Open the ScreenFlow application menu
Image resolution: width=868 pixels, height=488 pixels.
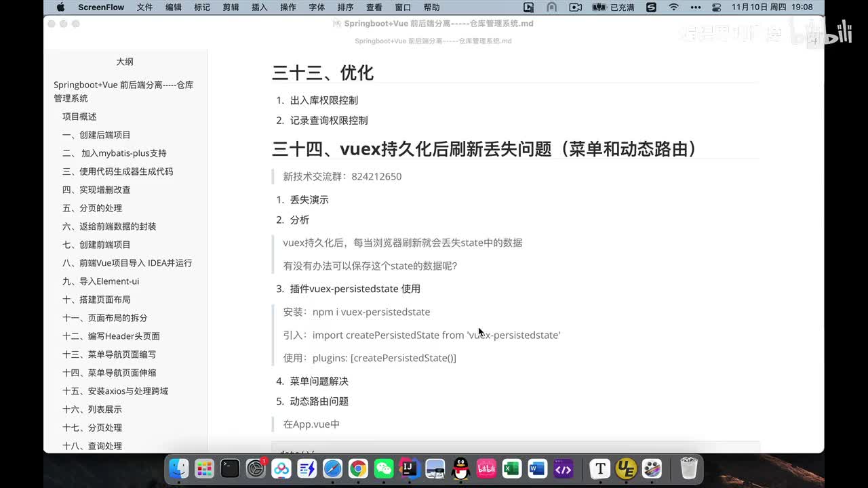click(101, 7)
